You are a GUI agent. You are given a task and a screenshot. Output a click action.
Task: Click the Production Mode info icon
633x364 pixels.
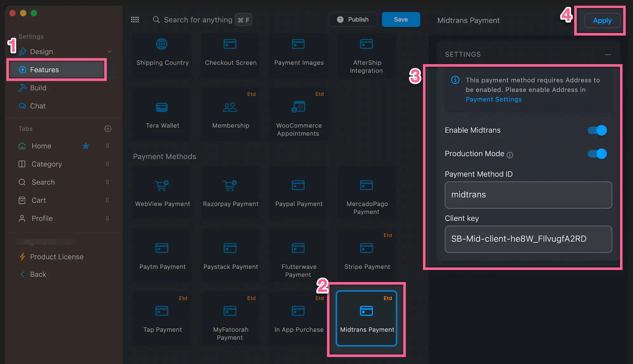(x=510, y=155)
